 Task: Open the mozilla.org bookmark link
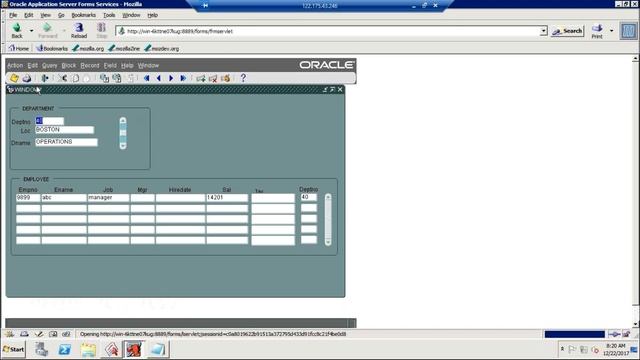[88, 48]
